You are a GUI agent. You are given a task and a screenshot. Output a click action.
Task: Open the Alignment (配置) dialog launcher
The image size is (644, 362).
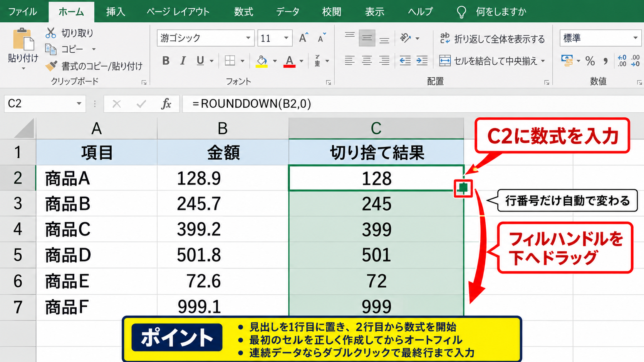[547, 82]
